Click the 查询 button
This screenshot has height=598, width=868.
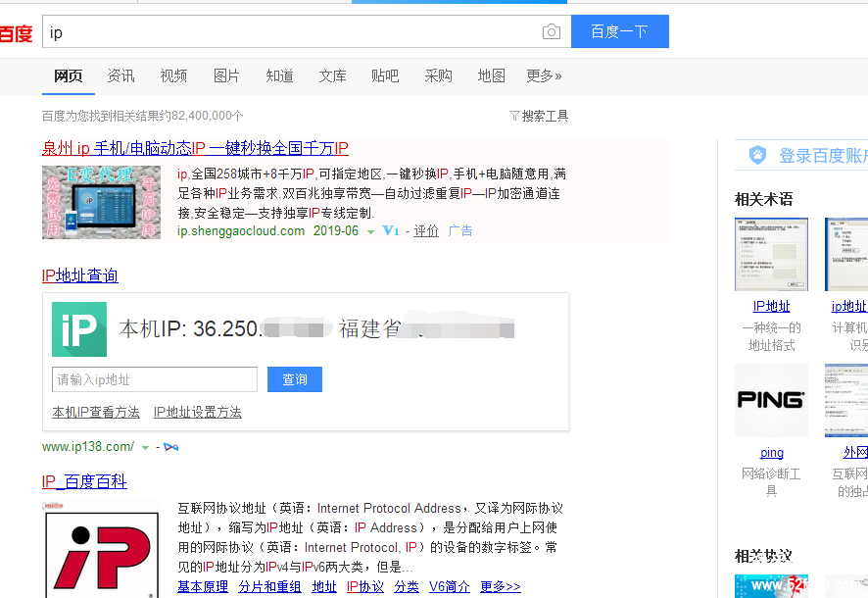(x=295, y=379)
